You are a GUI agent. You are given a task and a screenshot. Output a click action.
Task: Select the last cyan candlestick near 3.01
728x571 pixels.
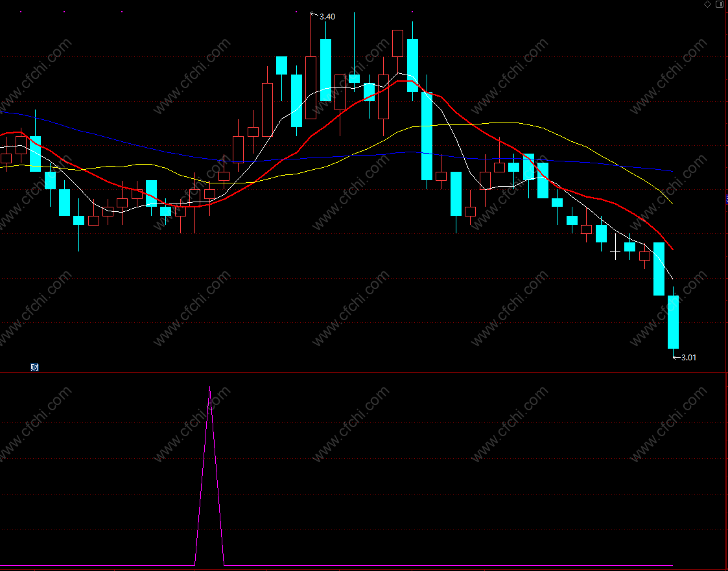click(673, 322)
